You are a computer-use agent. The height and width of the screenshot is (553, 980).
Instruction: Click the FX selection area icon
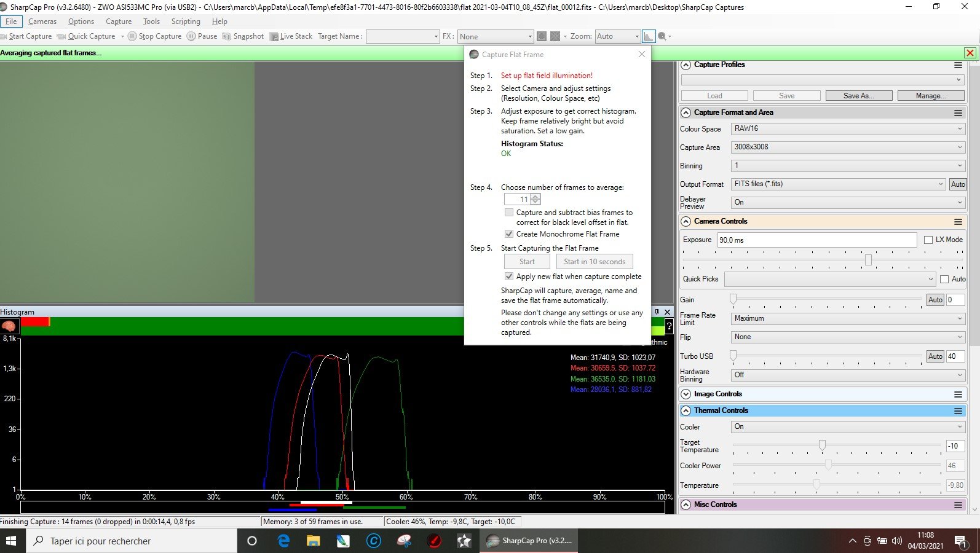point(542,36)
